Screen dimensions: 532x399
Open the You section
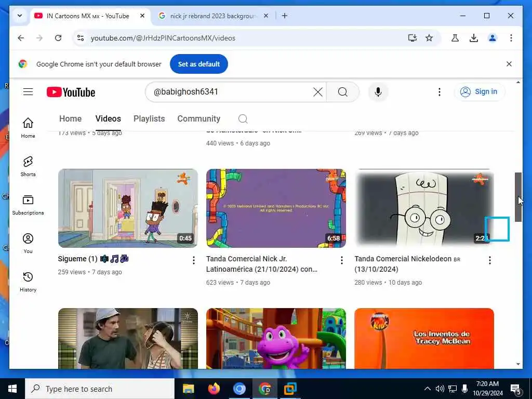(x=28, y=243)
